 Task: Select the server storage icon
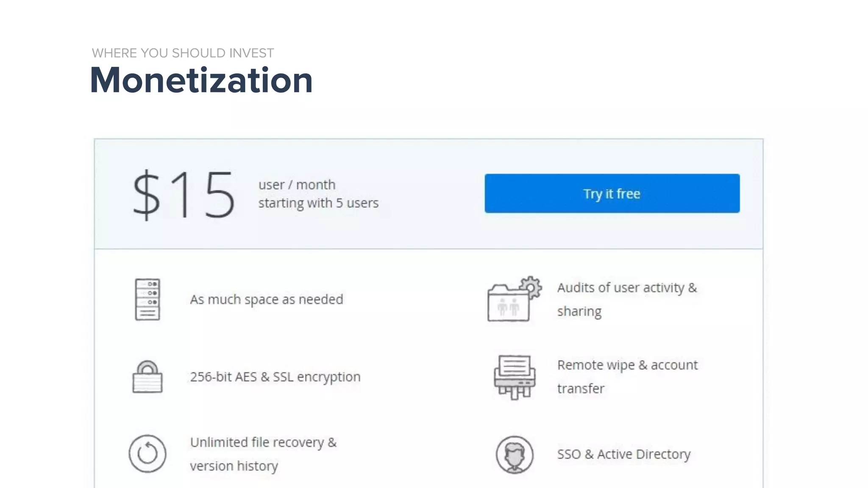click(x=147, y=299)
